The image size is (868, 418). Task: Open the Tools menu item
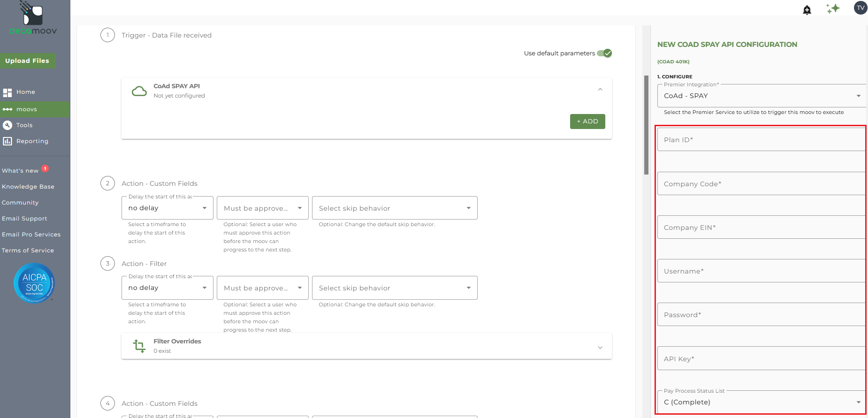point(35,125)
